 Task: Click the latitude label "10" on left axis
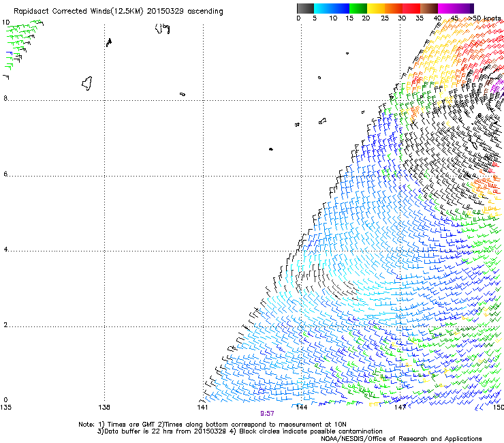click(5, 22)
